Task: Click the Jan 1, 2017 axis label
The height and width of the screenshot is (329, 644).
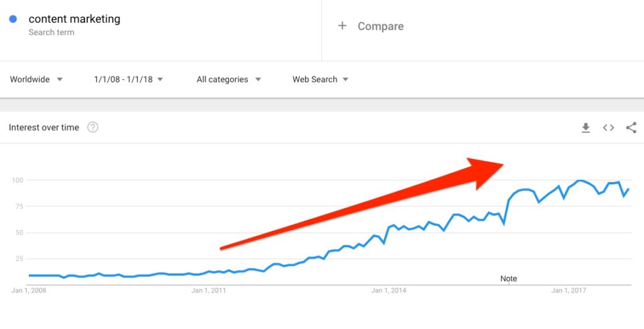Action: point(569,291)
